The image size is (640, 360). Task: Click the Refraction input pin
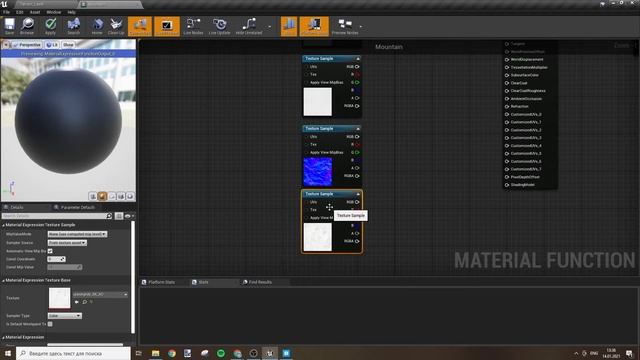coord(507,107)
